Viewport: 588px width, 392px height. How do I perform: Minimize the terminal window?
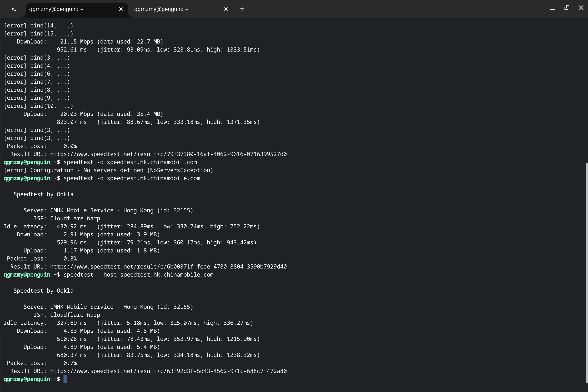[553, 9]
